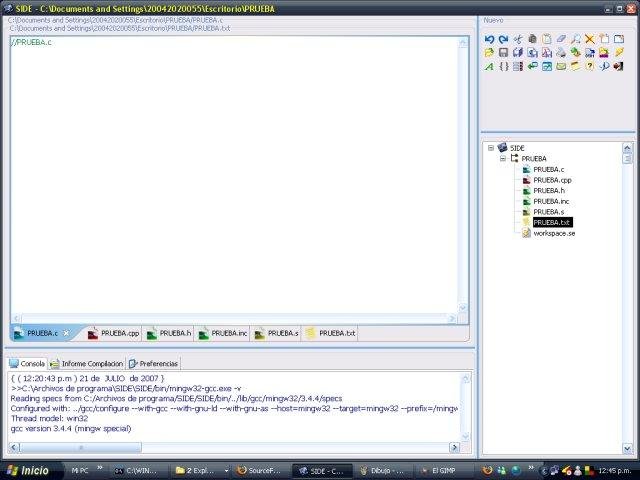Screen dimensions: 640x480
Task: Click the yellow open folder icon
Action: [x=489, y=53]
